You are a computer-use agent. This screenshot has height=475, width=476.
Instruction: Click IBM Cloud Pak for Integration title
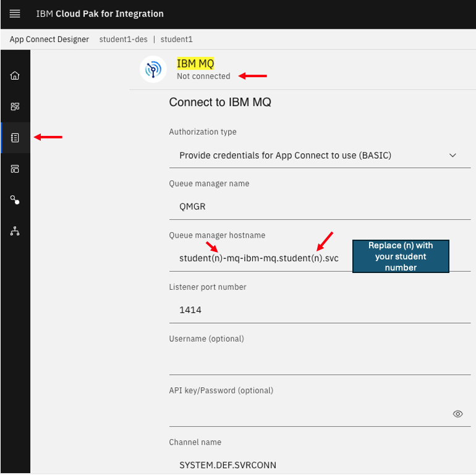[100, 14]
